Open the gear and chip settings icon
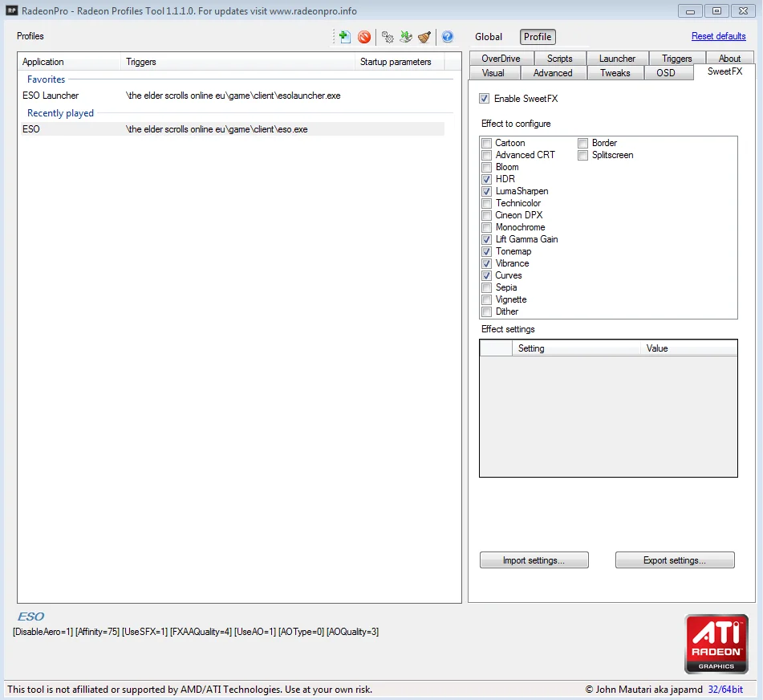The image size is (763, 700). tap(388, 37)
